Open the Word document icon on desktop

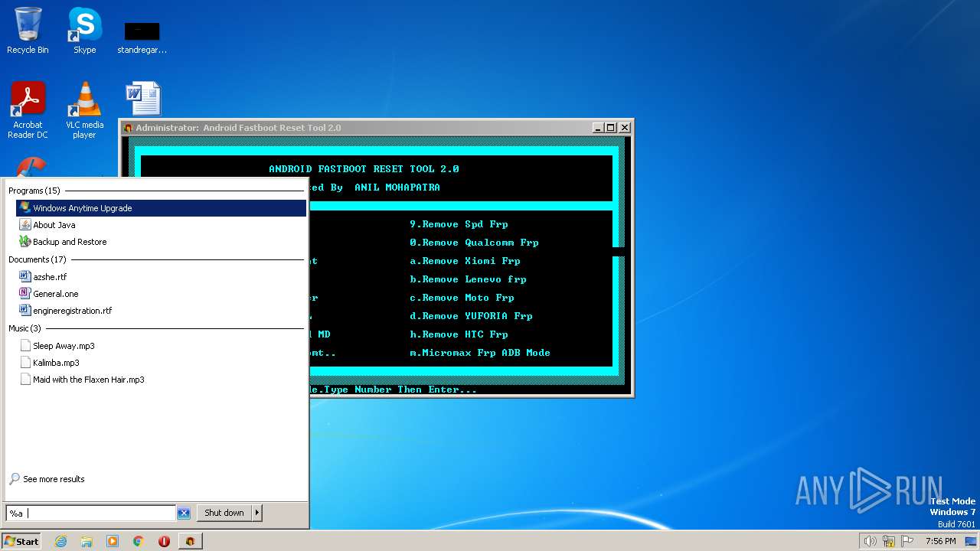(142, 99)
